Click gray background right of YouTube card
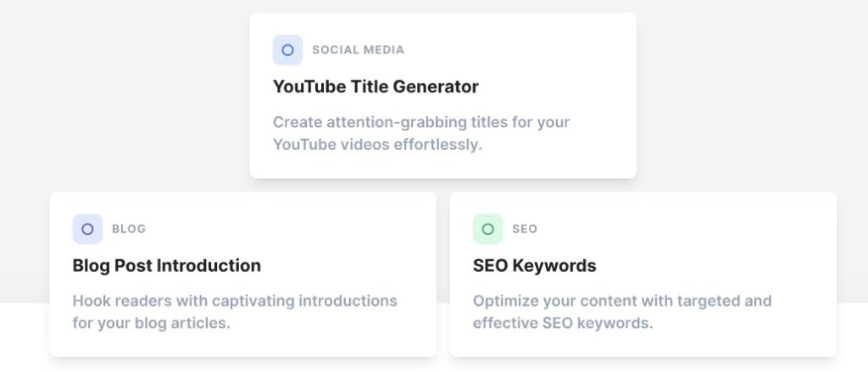The height and width of the screenshot is (372, 868). coord(746,93)
